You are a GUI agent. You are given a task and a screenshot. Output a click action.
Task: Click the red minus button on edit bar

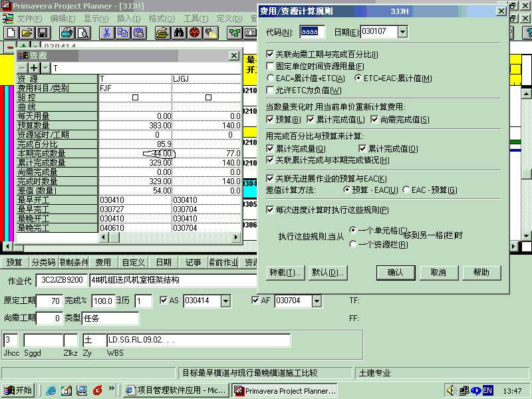click(x=10, y=47)
